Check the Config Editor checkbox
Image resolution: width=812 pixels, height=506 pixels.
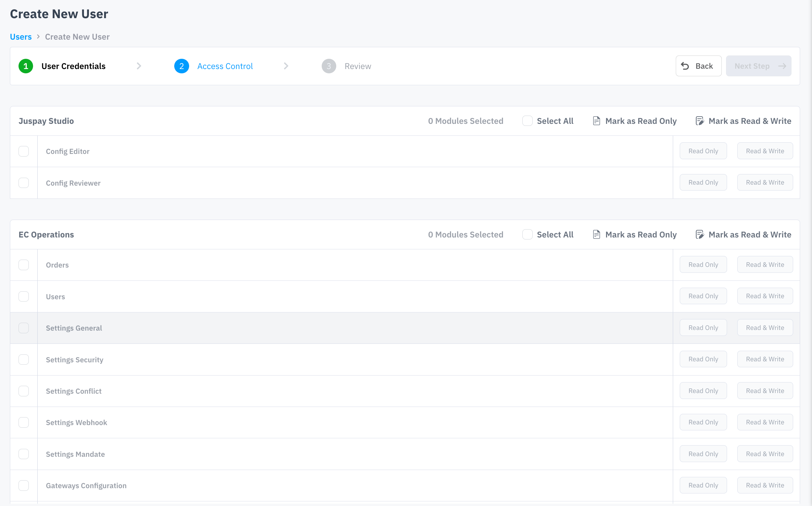(23, 151)
